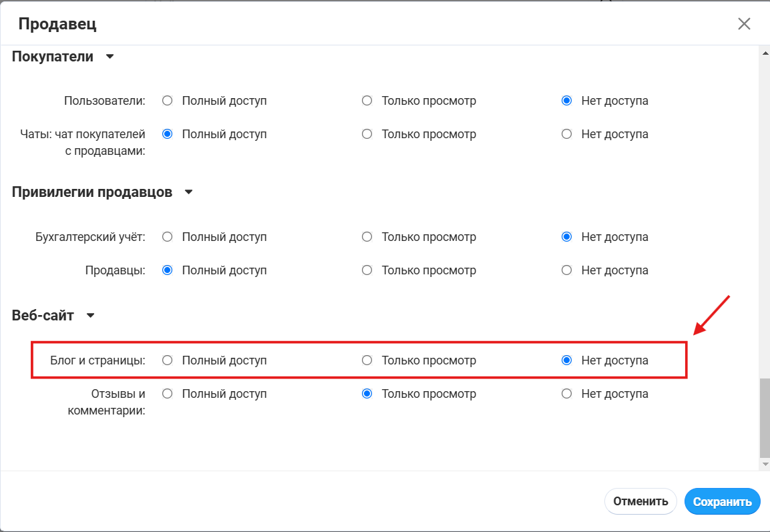
Task: Click the Отзывы и комментарии label
Action: [107, 402]
